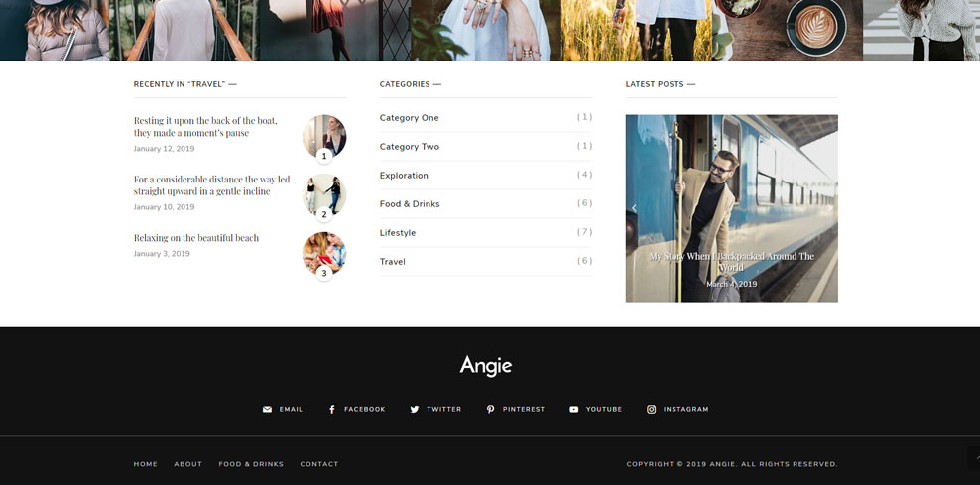The width and height of the screenshot is (980, 485).
Task: Click the Email envelope icon in footer
Action: click(x=267, y=409)
